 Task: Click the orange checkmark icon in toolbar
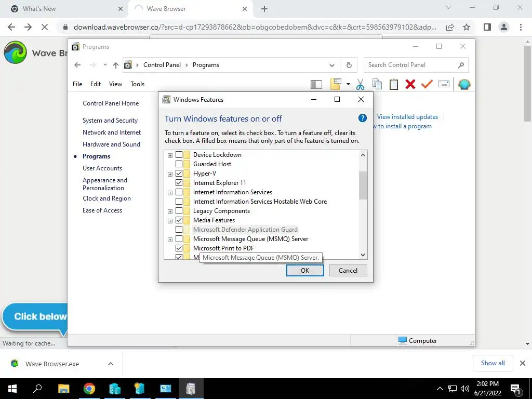coord(427,84)
